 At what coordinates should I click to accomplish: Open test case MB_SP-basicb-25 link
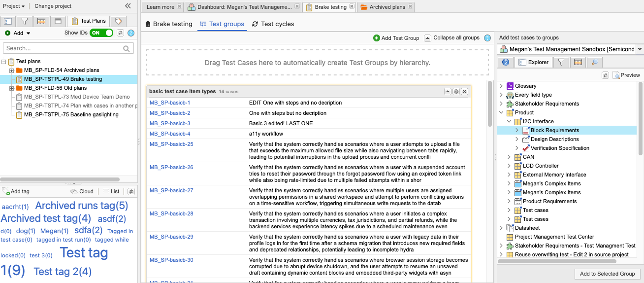pyautogui.click(x=171, y=144)
